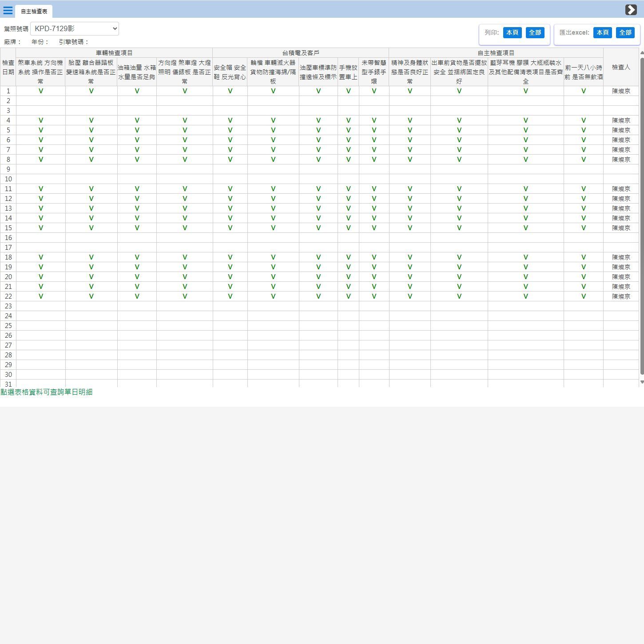Click the 精神及身體狀態是否良好正常 column header
Screen dimensions: 644x644
click(409, 72)
